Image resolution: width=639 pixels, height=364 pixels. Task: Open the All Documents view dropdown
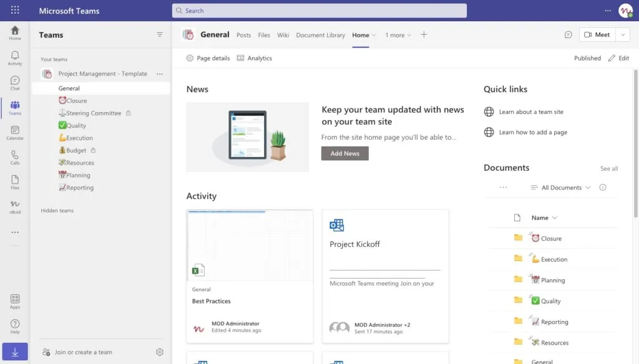(561, 187)
